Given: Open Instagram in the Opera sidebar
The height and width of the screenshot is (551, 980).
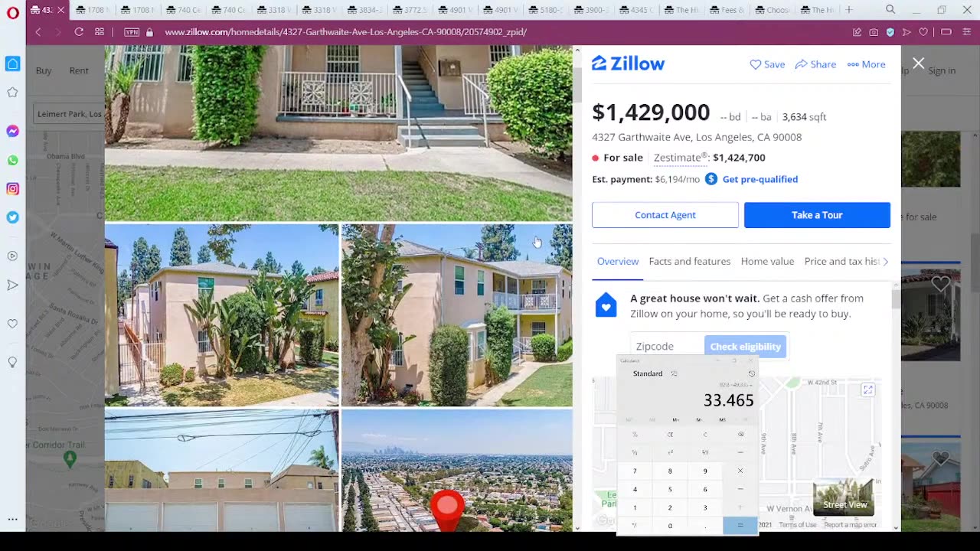Looking at the screenshot, I should click(x=12, y=188).
